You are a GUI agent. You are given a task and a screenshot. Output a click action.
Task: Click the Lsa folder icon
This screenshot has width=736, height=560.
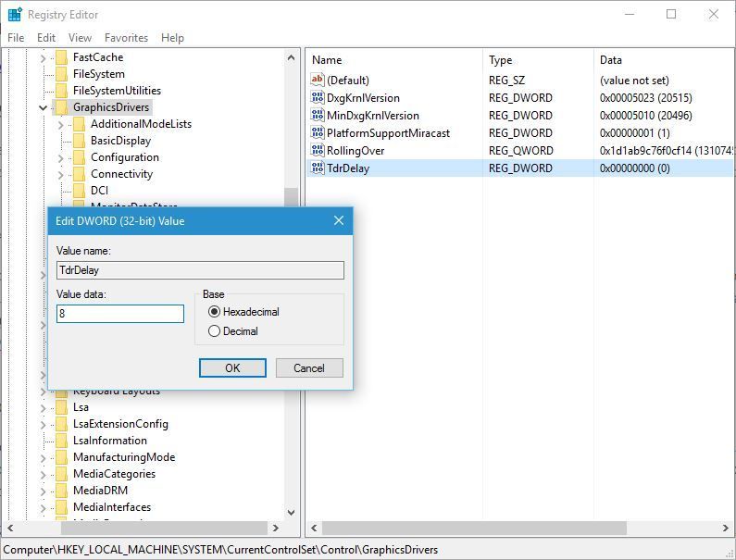click(x=61, y=407)
